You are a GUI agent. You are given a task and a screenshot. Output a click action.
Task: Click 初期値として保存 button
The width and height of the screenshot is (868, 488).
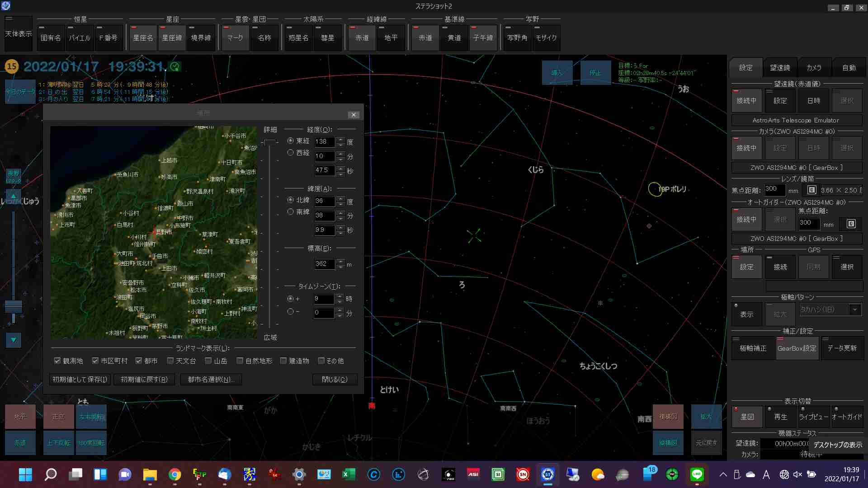[x=80, y=380]
